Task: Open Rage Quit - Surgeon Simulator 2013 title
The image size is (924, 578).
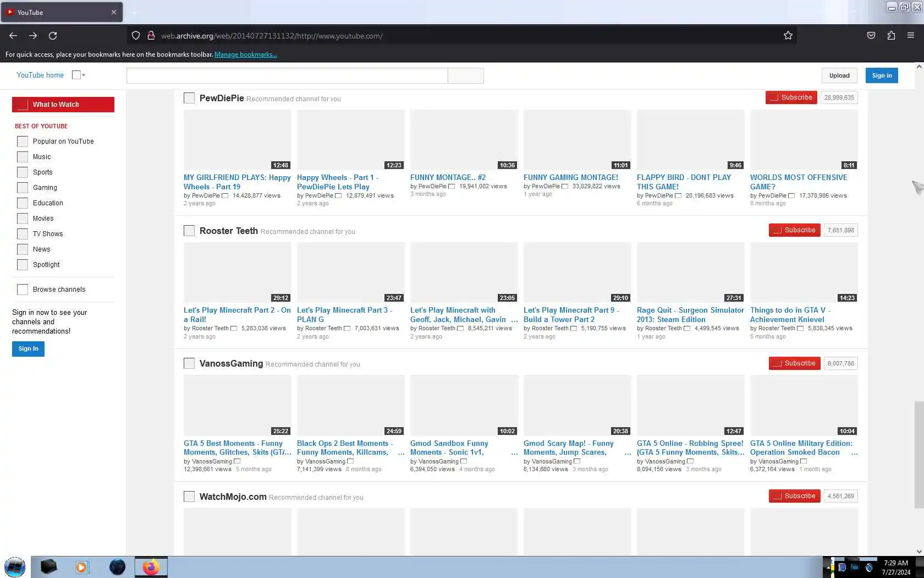Action: coord(690,315)
